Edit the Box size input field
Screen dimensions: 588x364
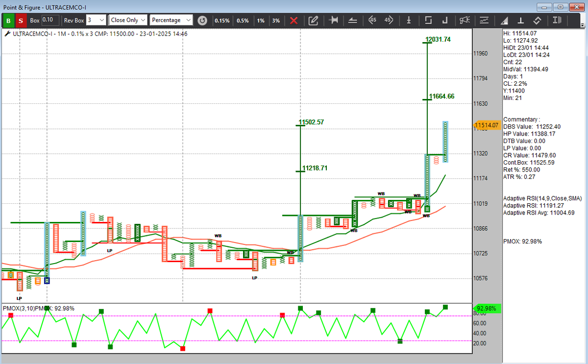point(50,20)
